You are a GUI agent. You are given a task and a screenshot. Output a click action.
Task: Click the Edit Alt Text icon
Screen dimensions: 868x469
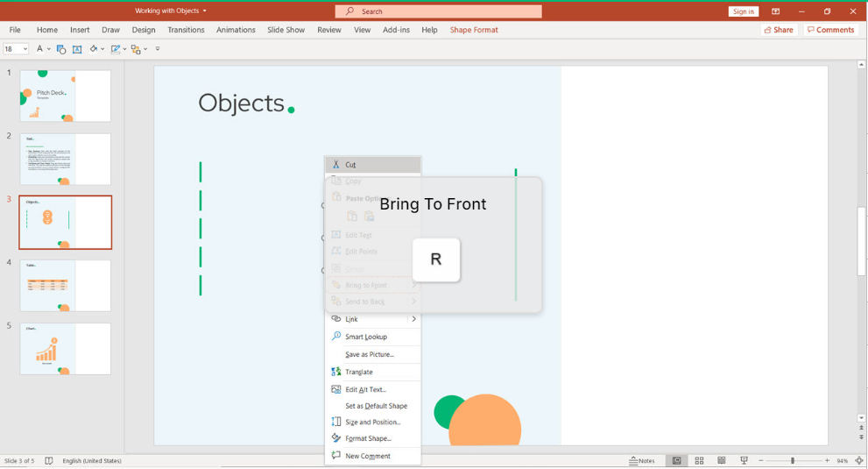[336, 389]
